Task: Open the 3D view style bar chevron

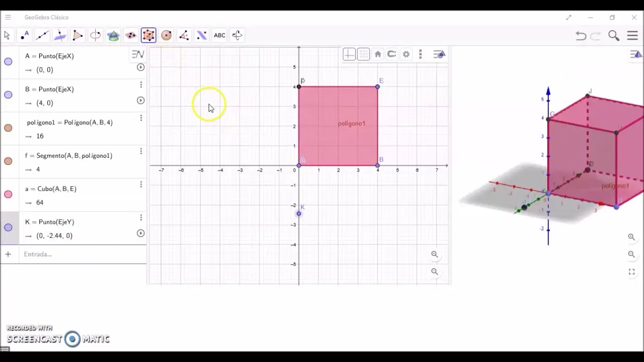Action: [635, 54]
